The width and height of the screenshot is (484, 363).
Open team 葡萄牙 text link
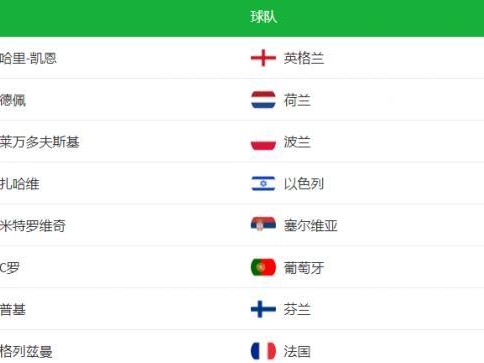pyautogui.click(x=304, y=268)
